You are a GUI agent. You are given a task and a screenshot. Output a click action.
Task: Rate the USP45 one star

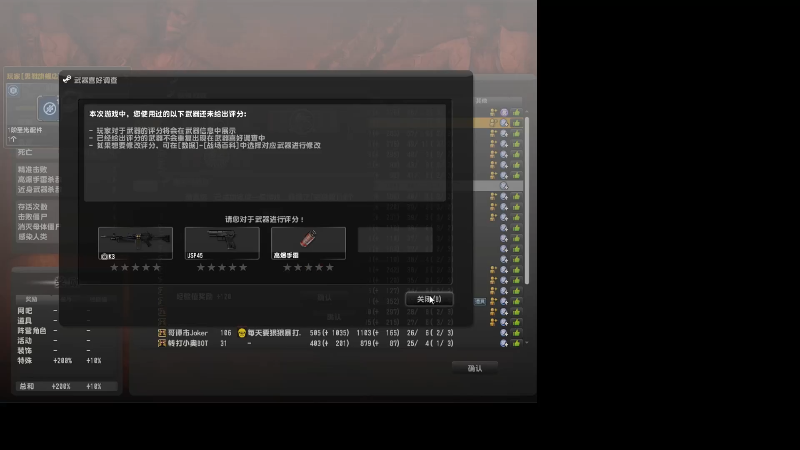201,267
